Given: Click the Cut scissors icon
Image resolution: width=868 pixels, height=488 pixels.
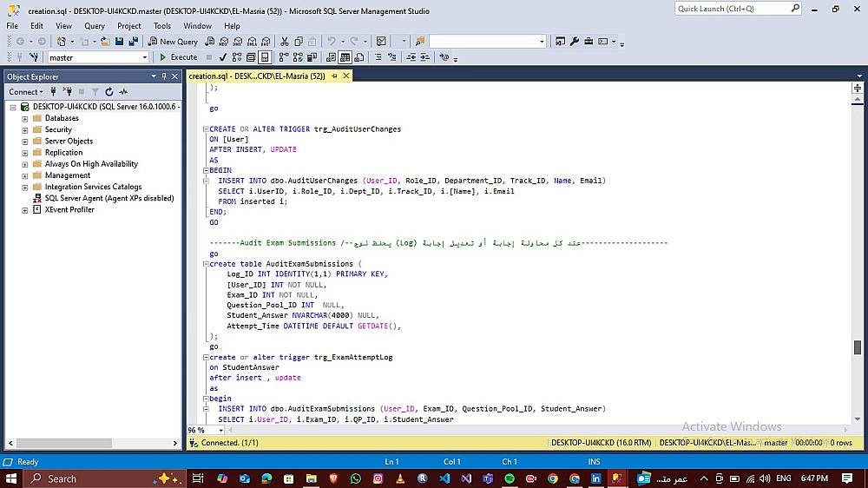Looking at the screenshot, I should [x=284, y=41].
